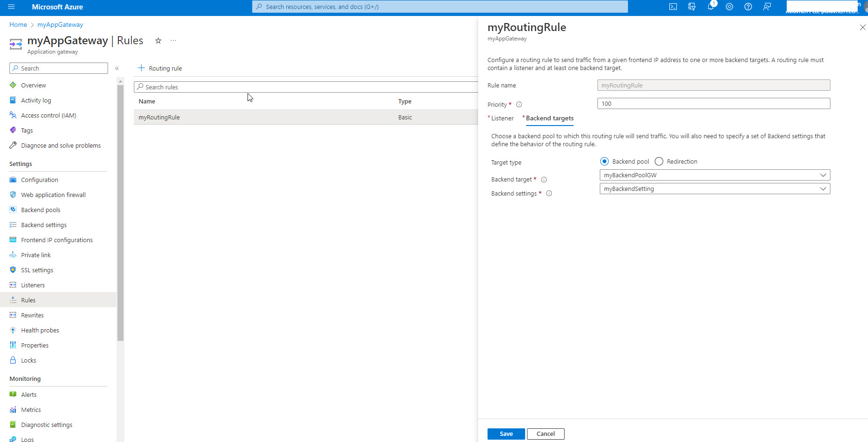This screenshot has height=442, width=868.
Task: Open Configuration in the Settings menu
Action: (39, 180)
